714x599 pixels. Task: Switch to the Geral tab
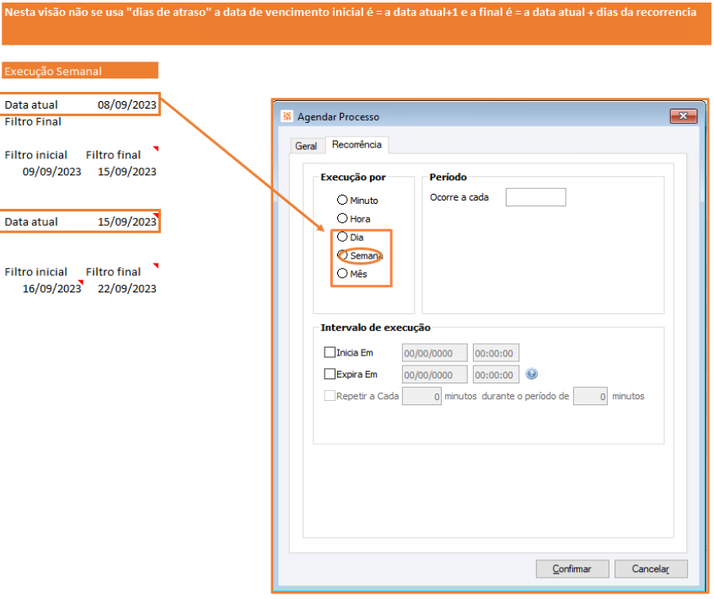306,146
